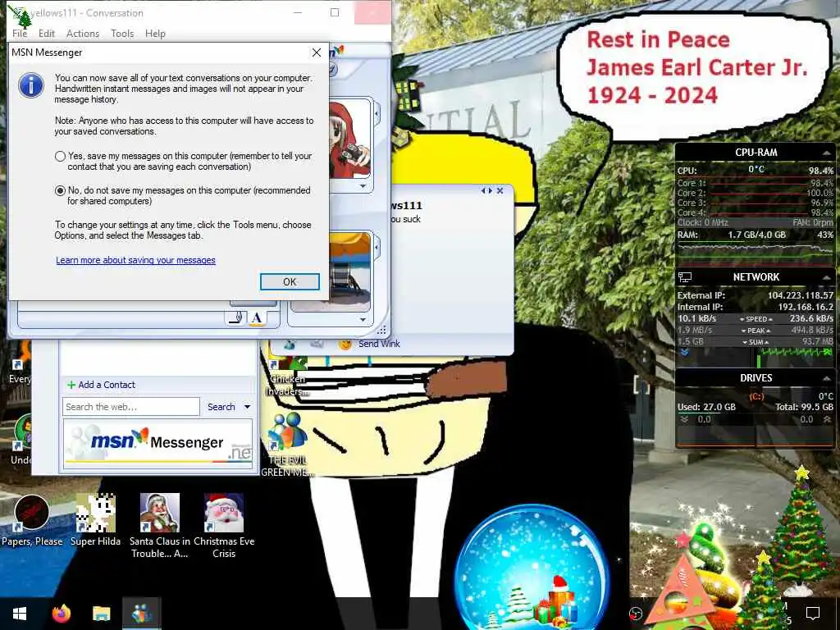This screenshot has height=630, width=840.
Task: Click the SPEED row toggle in network widget
Action: (756, 319)
